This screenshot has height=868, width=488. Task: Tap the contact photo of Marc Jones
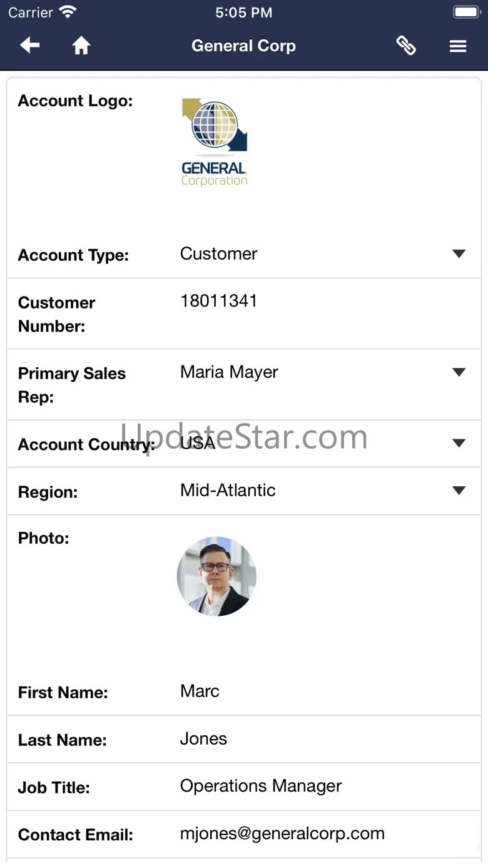pyautogui.click(x=216, y=576)
